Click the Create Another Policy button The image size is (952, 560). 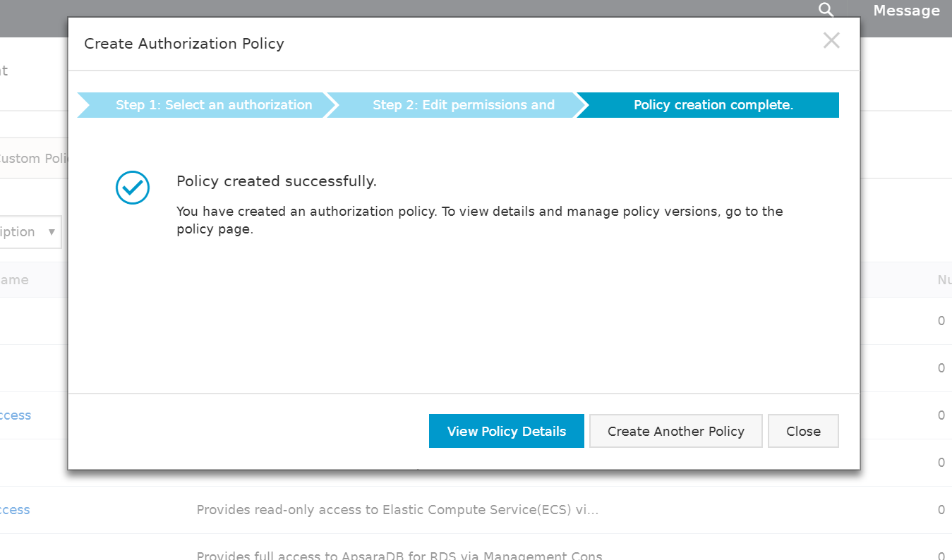click(676, 431)
